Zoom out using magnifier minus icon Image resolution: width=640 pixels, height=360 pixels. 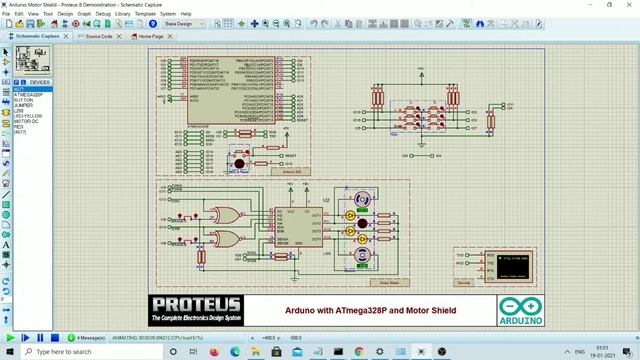[276, 24]
